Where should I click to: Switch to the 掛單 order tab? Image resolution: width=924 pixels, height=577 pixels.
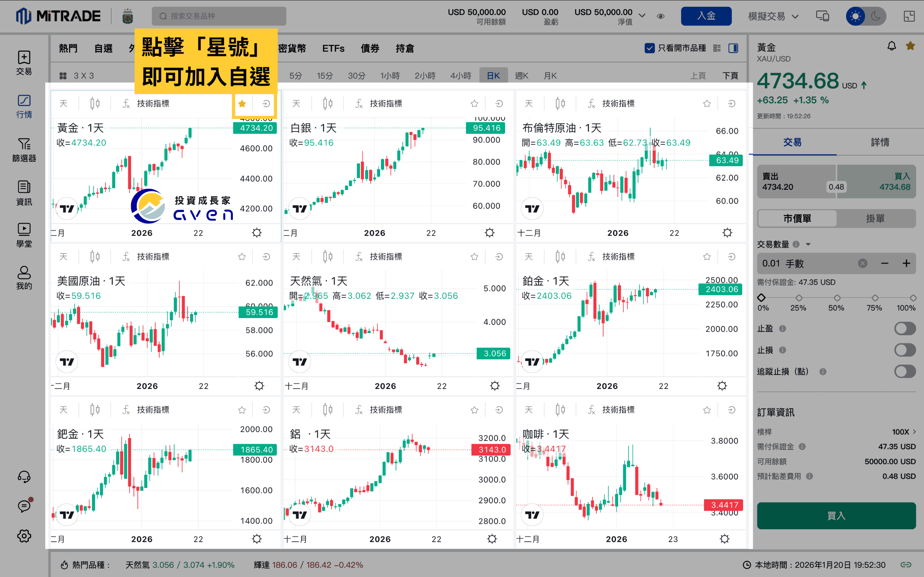tap(876, 218)
